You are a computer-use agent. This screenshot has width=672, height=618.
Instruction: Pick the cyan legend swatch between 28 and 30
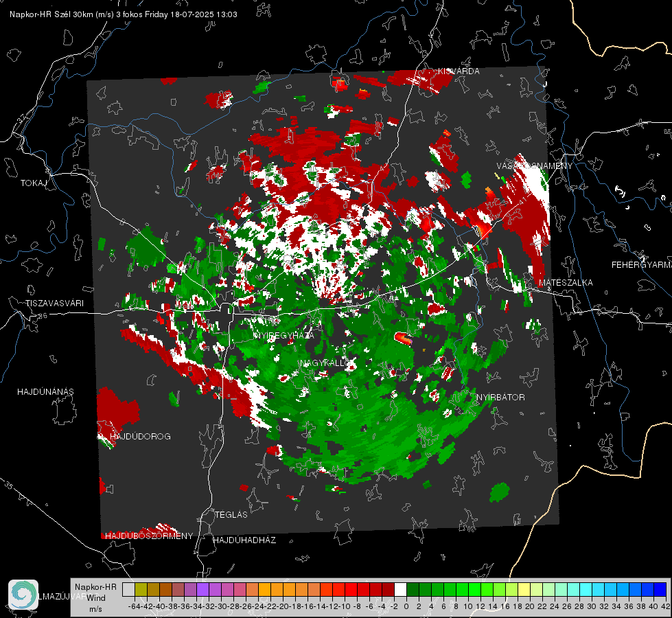click(x=586, y=589)
